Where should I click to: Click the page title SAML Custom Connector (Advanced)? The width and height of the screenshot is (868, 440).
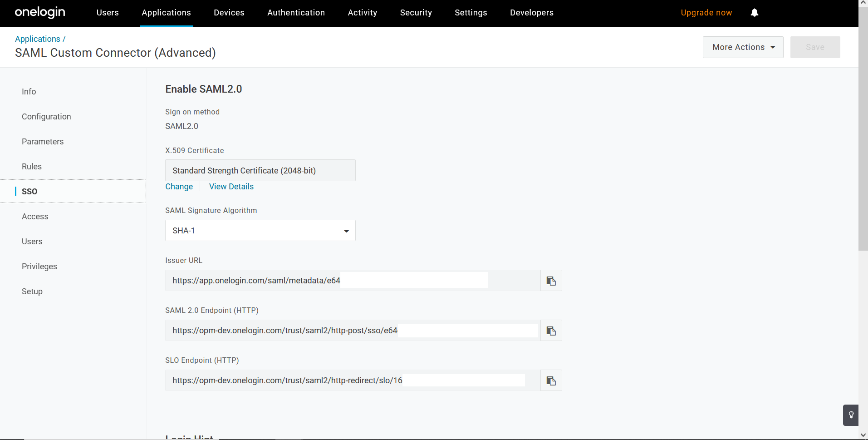click(115, 53)
